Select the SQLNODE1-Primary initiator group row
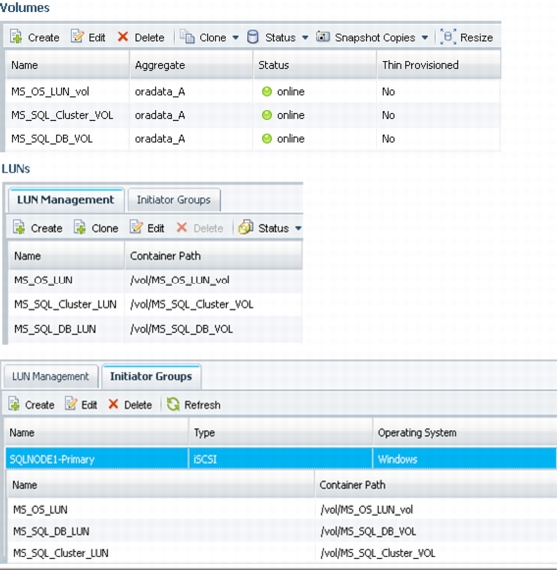The height and width of the screenshot is (571, 559). [x=281, y=459]
